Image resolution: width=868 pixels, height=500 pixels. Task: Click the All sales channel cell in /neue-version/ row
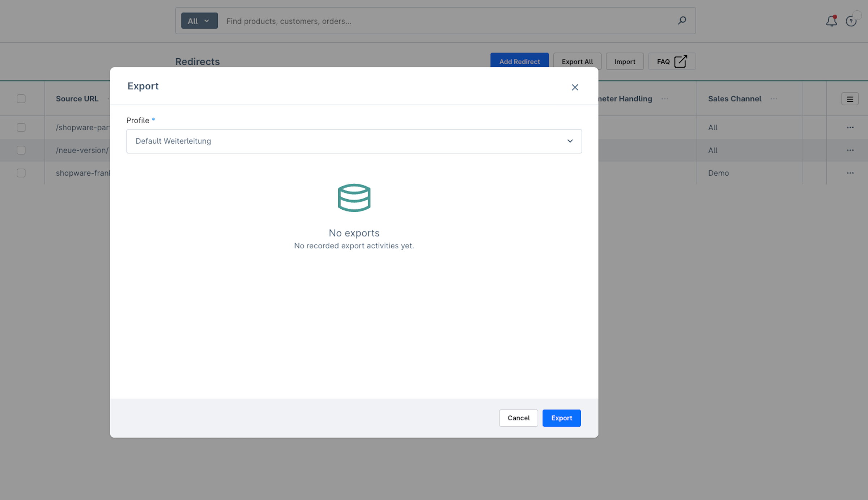712,150
